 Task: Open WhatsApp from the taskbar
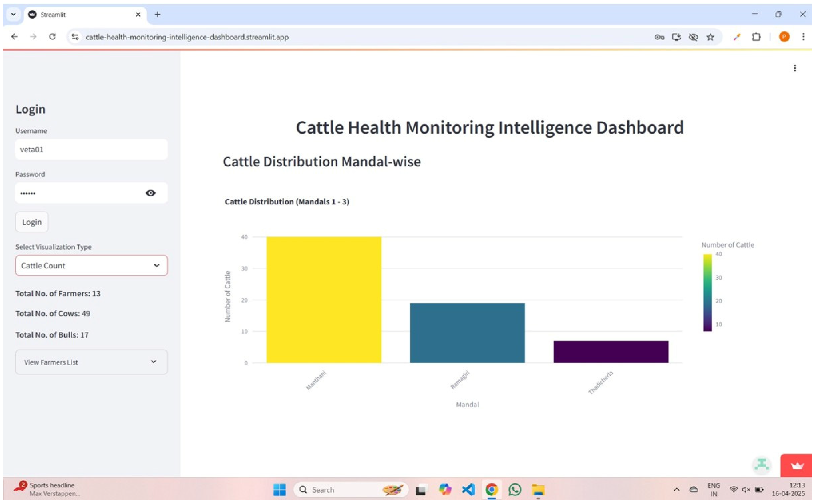[x=515, y=490]
